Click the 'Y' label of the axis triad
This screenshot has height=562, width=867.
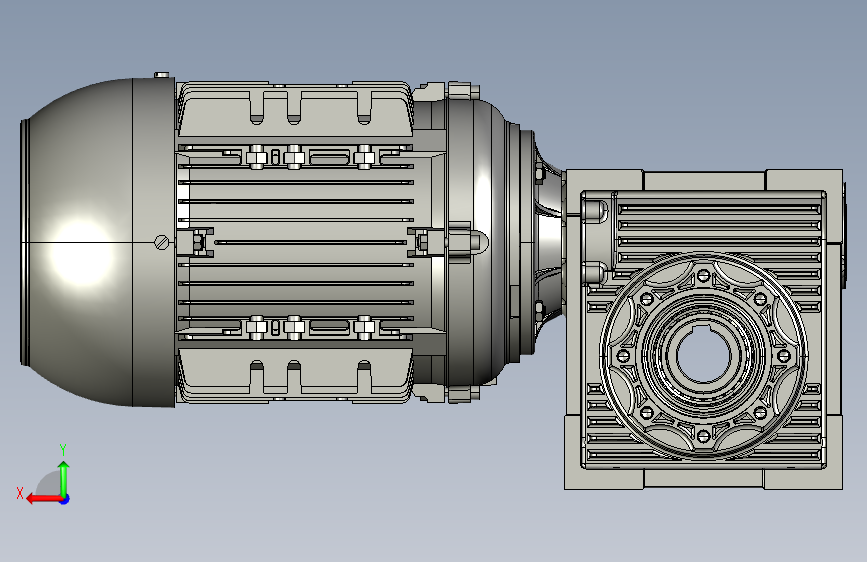(63, 450)
